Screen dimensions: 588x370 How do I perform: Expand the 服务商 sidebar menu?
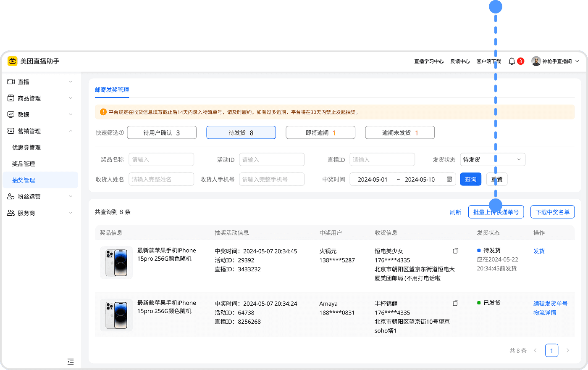[71, 213]
